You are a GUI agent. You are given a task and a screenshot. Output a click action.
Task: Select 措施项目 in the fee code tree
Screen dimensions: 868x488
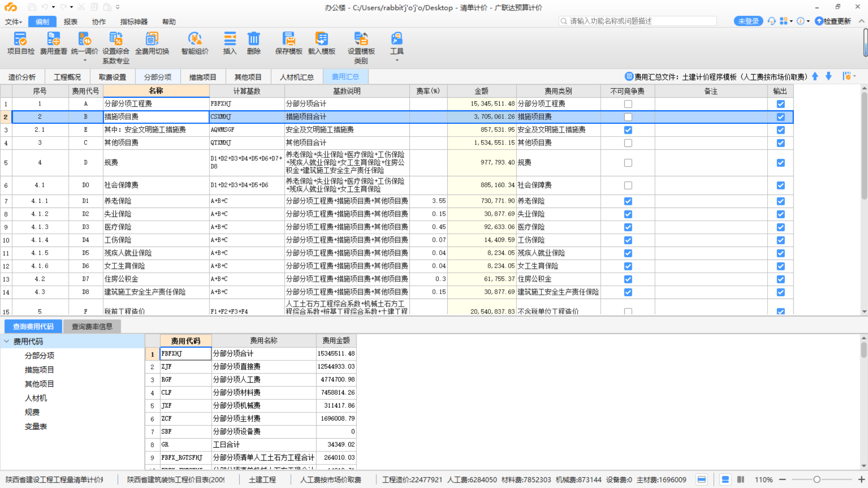point(39,370)
